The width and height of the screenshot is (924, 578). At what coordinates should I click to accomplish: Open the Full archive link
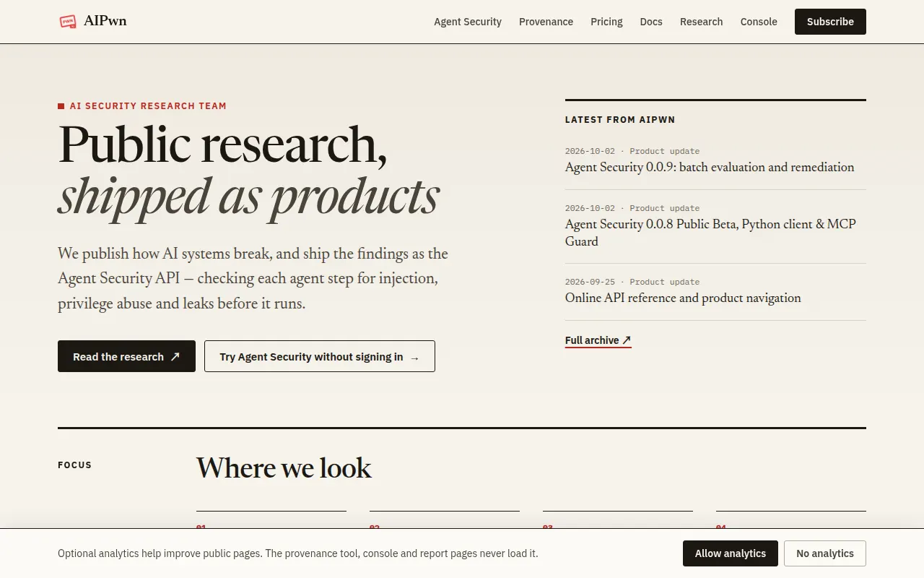click(598, 340)
